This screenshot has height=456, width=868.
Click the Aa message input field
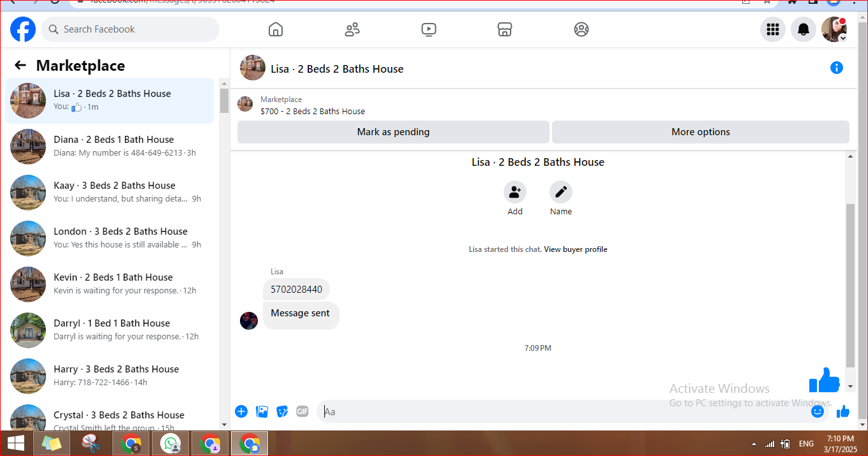[x=565, y=411]
